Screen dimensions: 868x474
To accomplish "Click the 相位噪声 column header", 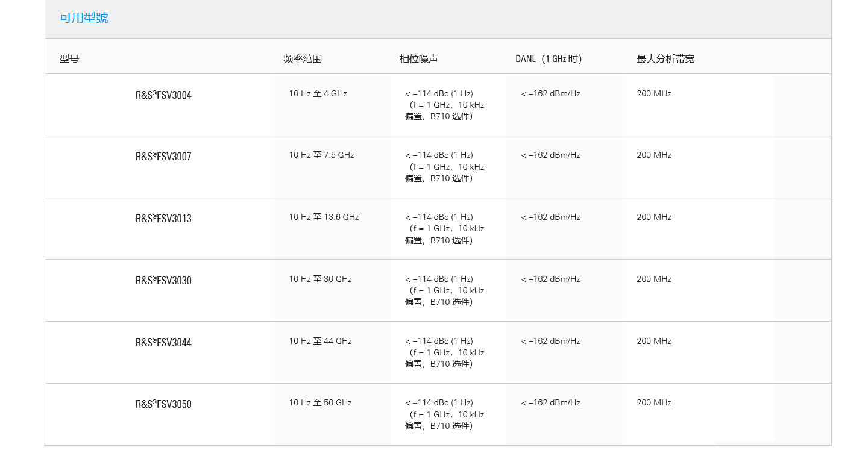I will [x=418, y=59].
